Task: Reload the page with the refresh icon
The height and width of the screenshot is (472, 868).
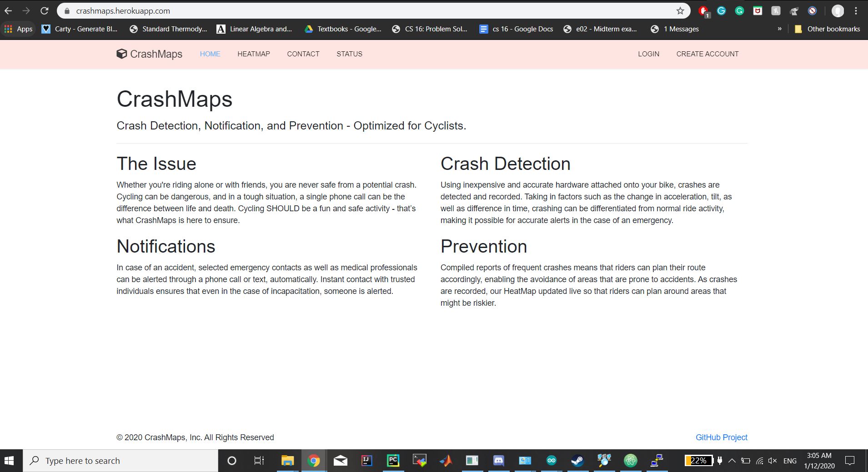Action: click(x=45, y=11)
